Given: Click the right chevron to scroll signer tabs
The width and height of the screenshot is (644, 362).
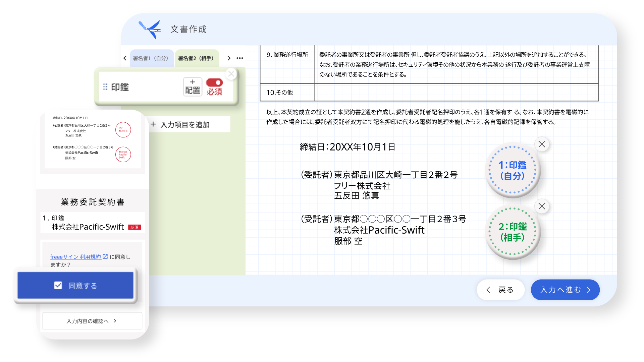Looking at the screenshot, I should [x=229, y=58].
